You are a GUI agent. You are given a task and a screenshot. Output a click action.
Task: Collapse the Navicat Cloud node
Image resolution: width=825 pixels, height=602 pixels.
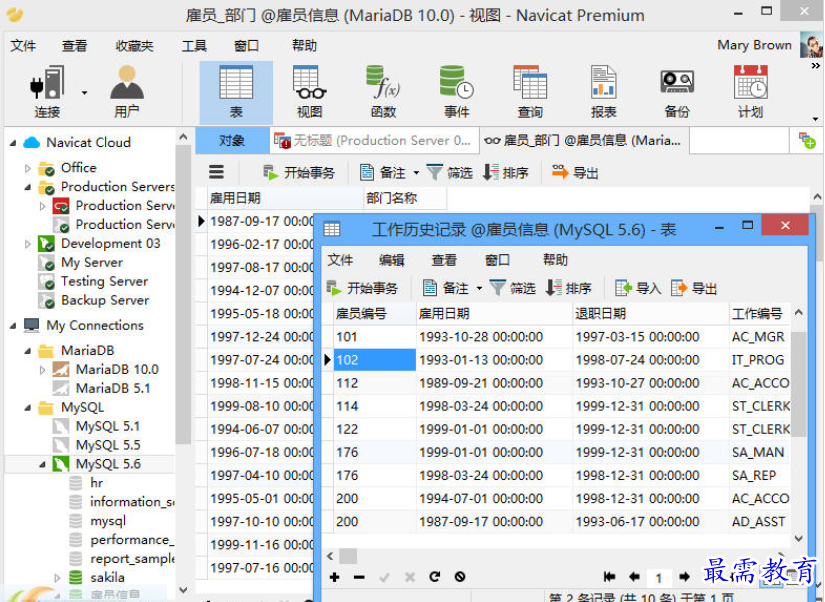click(x=13, y=143)
